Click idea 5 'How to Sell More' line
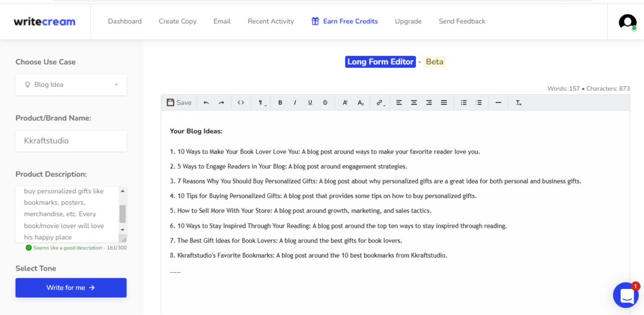 tap(301, 211)
